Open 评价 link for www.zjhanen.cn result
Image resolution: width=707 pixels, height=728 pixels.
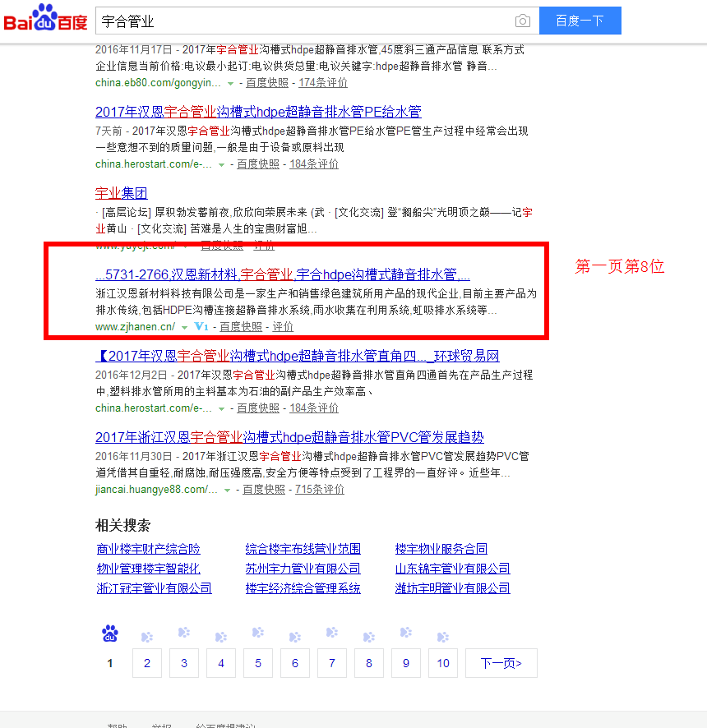tap(283, 327)
